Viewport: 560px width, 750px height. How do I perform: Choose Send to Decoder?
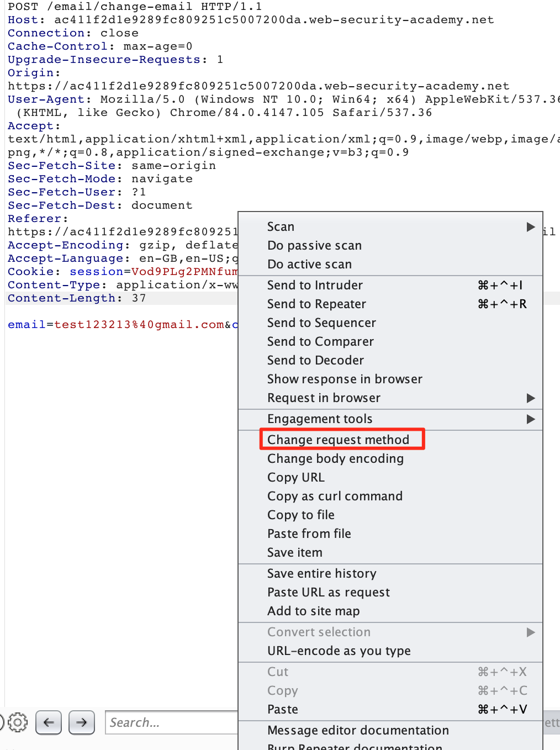[x=315, y=360]
